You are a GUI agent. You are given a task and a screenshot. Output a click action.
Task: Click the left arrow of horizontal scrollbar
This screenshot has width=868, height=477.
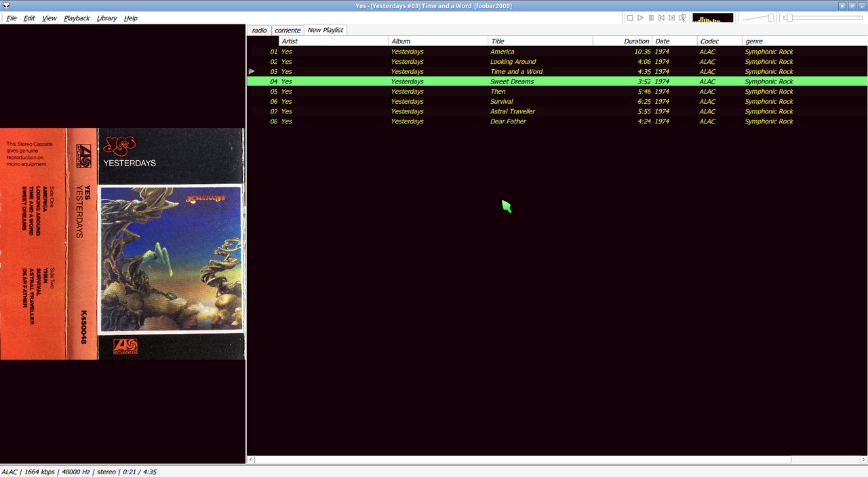[251, 459]
